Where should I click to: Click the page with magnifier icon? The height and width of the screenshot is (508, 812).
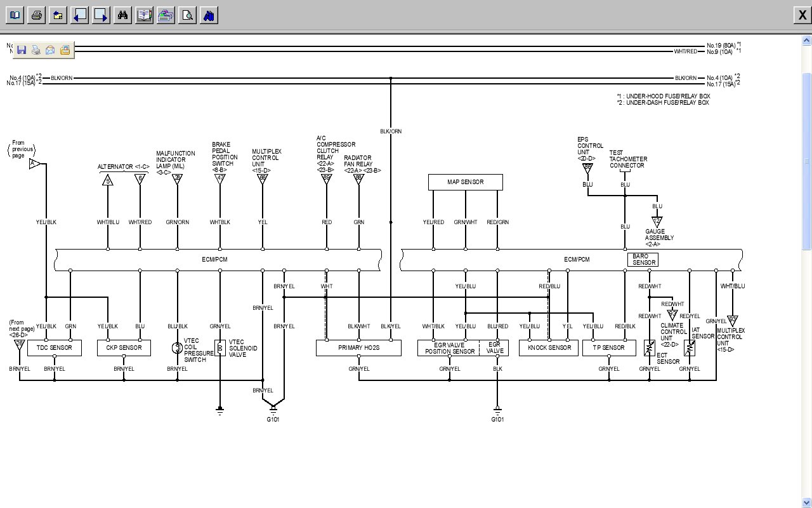point(187,15)
